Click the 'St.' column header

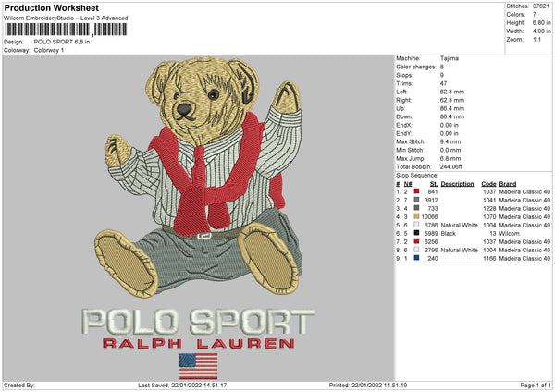tap(434, 184)
